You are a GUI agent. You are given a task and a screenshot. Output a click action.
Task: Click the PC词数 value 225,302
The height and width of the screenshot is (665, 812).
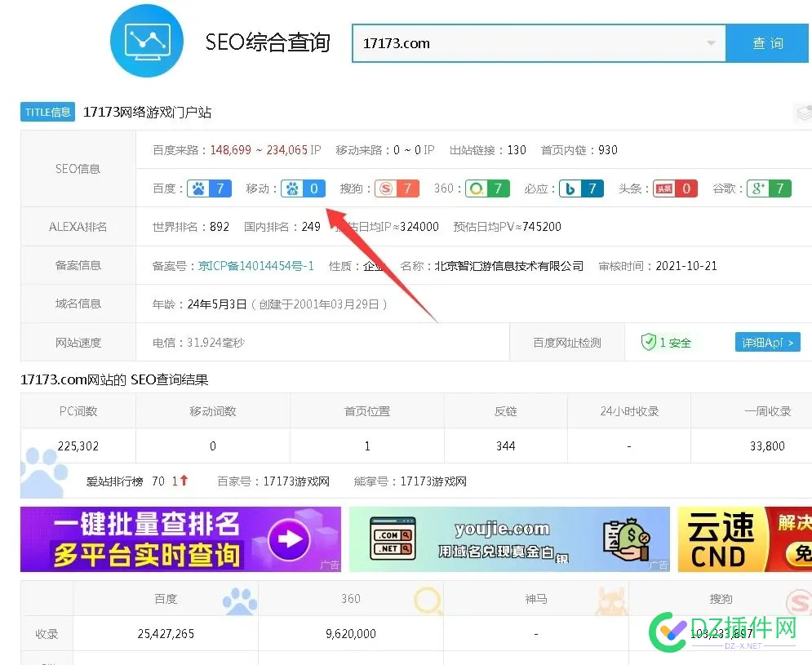(x=78, y=446)
